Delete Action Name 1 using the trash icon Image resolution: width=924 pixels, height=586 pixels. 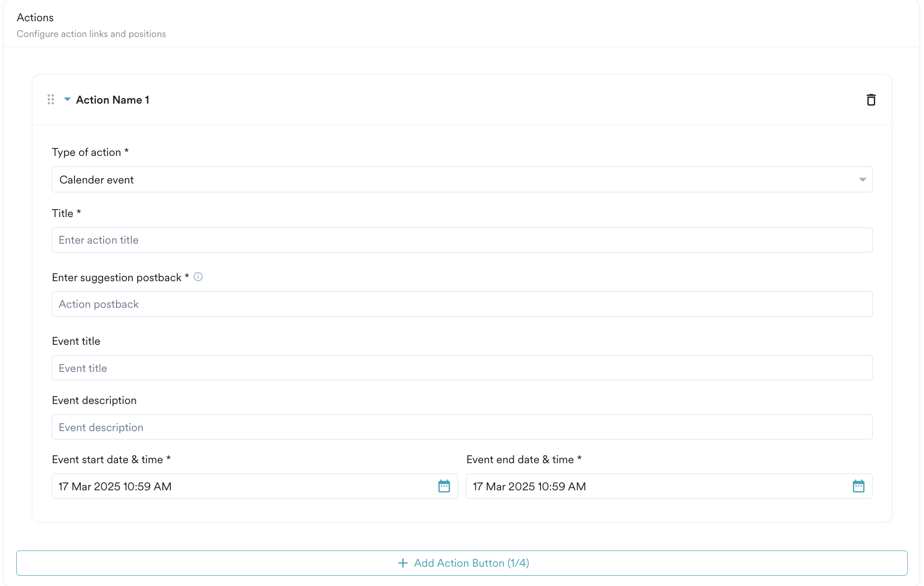pos(871,100)
